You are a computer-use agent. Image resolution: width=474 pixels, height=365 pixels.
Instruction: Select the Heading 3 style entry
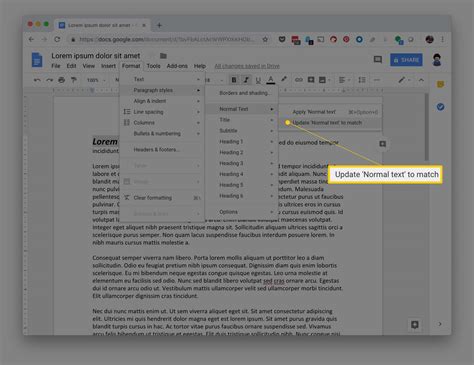[242, 163]
